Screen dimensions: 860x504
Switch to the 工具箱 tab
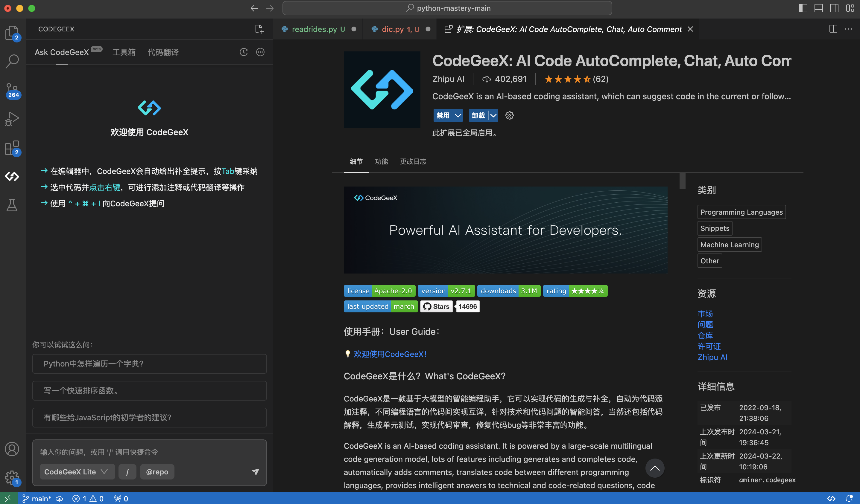(124, 52)
